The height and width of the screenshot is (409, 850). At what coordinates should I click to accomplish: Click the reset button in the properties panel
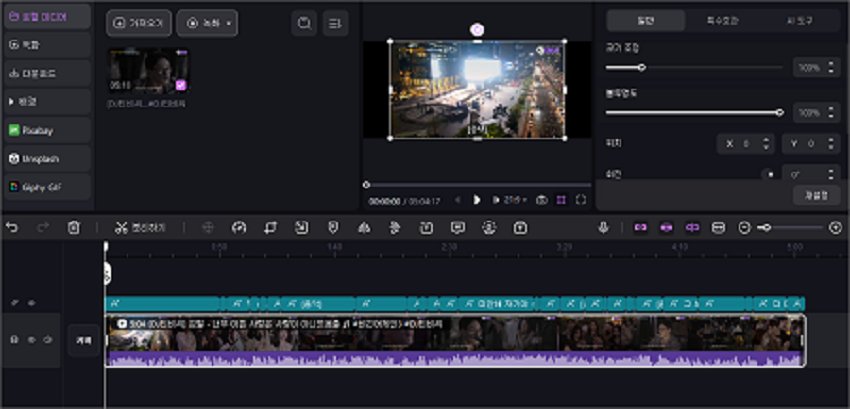point(816,196)
